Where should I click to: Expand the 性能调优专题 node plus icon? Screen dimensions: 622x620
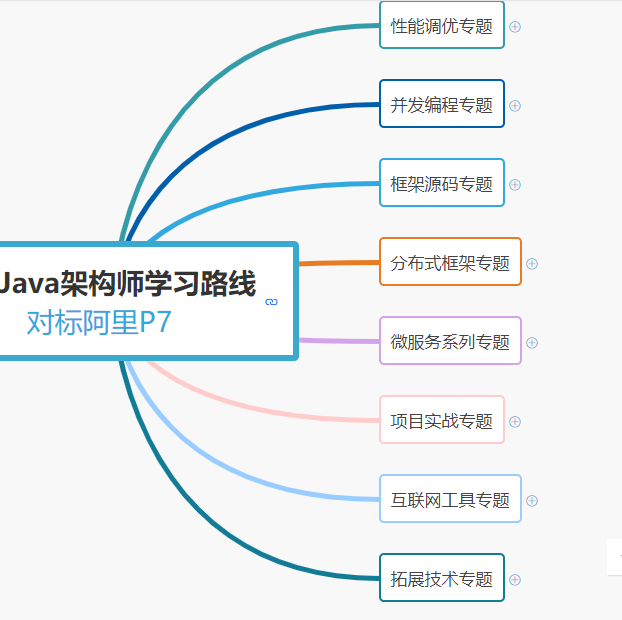515,27
